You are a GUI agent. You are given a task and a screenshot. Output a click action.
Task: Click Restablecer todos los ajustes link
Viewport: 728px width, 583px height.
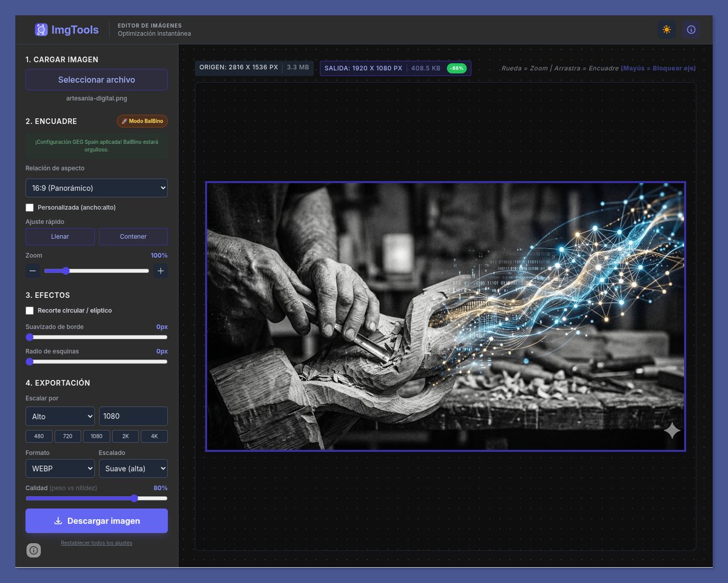tap(96, 543)
